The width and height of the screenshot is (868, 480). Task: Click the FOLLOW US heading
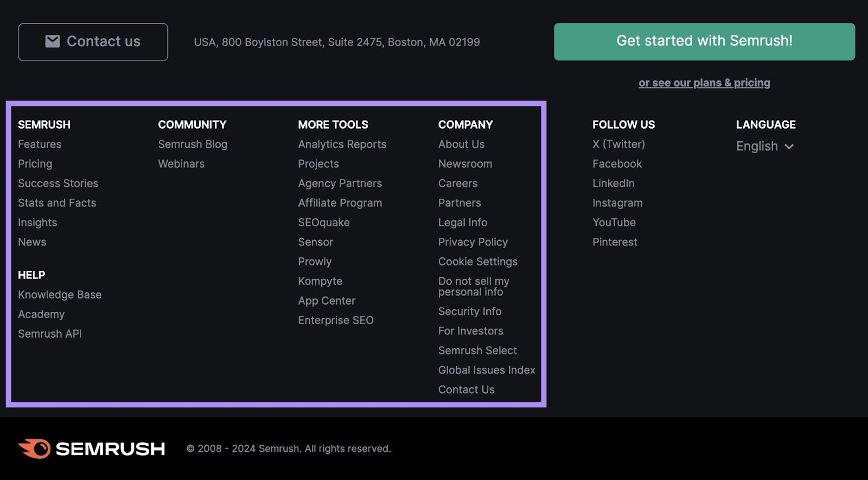tap(623, 124)
